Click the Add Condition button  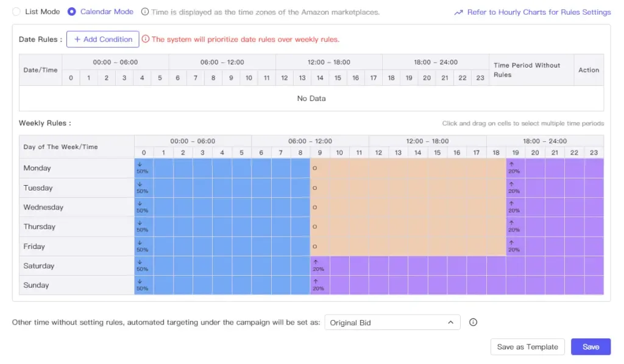[x=102, y=40]
